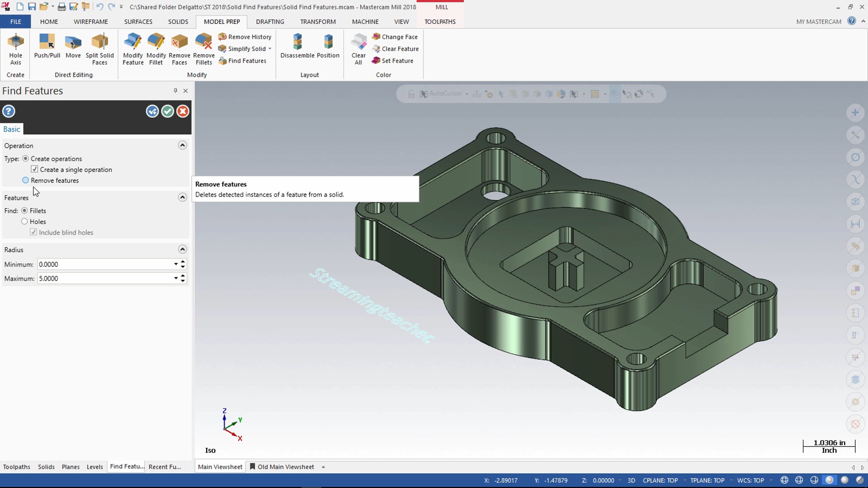Collapse the Radius section expander
868x488 pixels.
[182, 249]
